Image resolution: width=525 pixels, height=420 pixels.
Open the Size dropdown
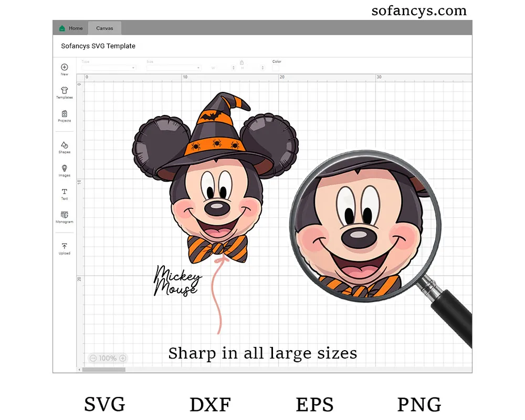(x=174, y=68)
